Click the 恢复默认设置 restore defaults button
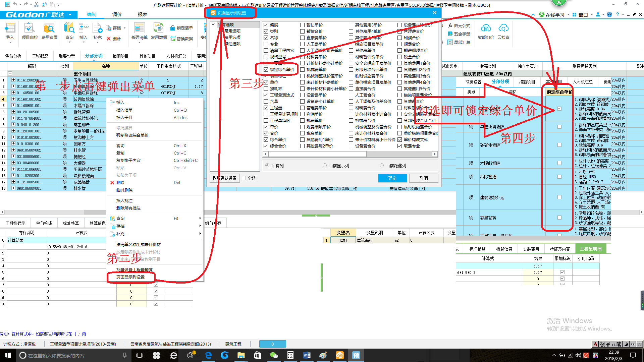 tap(224, 178)
